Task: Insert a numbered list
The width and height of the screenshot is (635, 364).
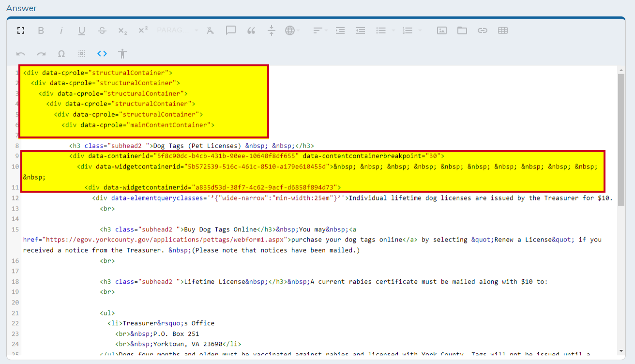Action: [408, 30]
